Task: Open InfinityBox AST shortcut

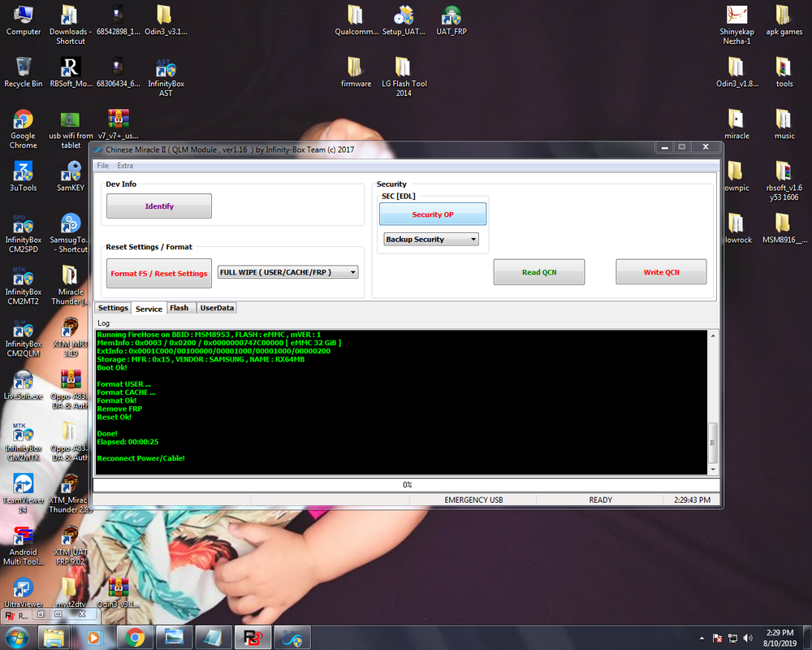Action: (166, 77)
